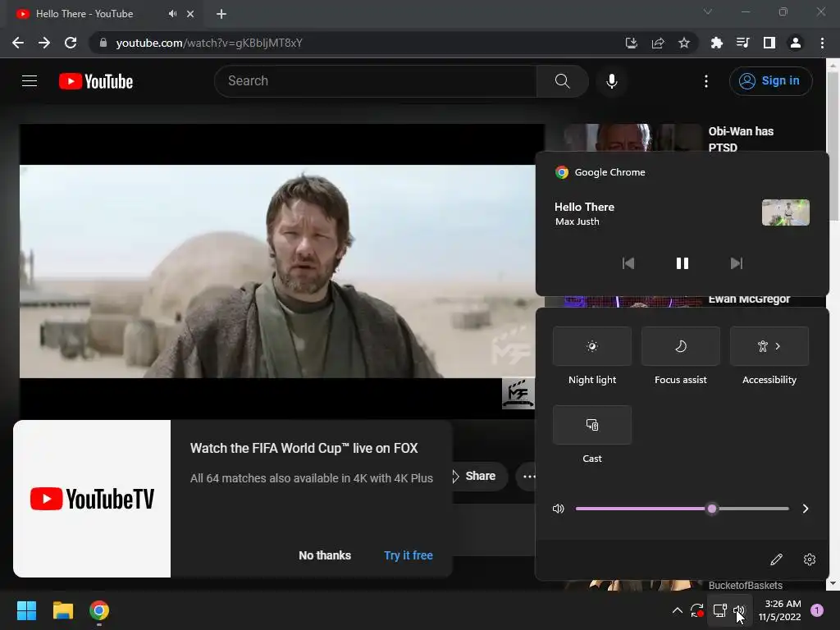The image size is (840, 630).
Task: Skip to previous track in media flyout
Action: [628, 263]
